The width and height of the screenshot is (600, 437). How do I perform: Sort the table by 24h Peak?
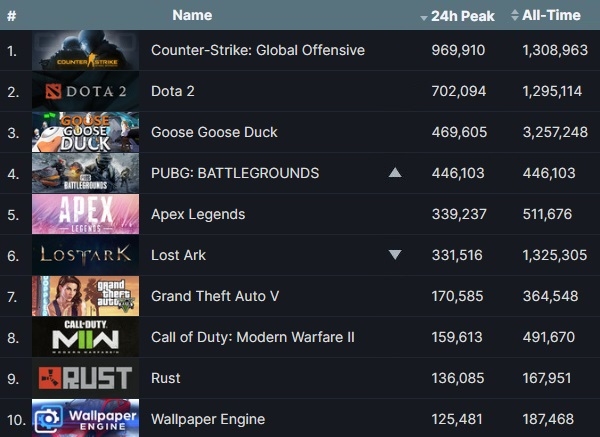point(459,15)
